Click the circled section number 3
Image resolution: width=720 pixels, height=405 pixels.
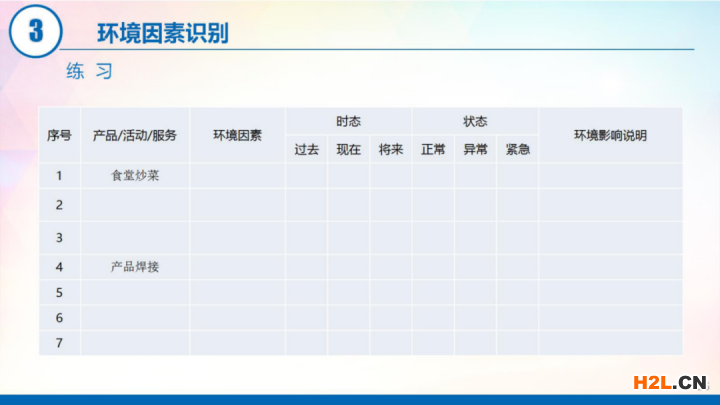[35, 31]
